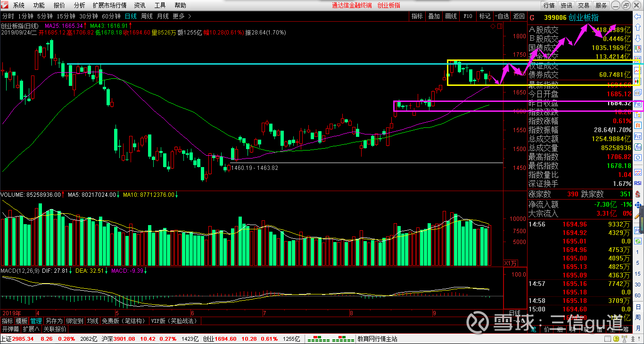Open the 资讯 menu
The image size is (644, 344).
[140, 5]
